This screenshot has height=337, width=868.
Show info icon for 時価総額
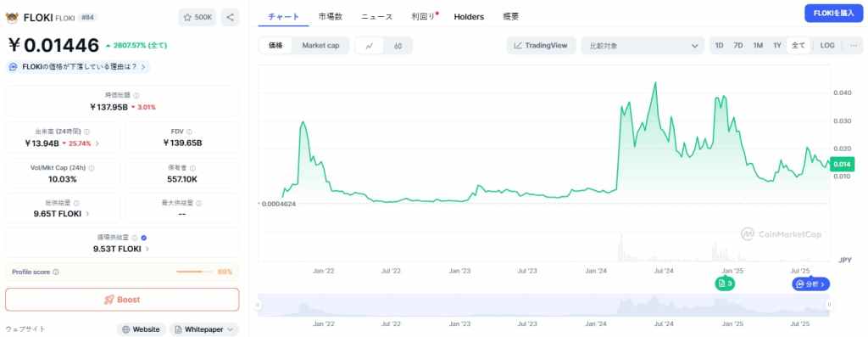[x=136, y=95]
